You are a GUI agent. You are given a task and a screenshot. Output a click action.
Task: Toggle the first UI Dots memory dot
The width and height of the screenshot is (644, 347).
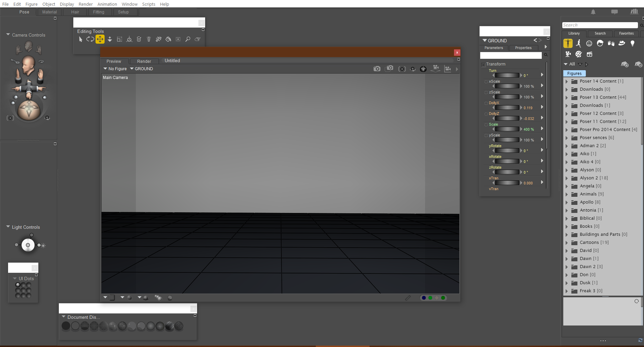click(18, 285)
